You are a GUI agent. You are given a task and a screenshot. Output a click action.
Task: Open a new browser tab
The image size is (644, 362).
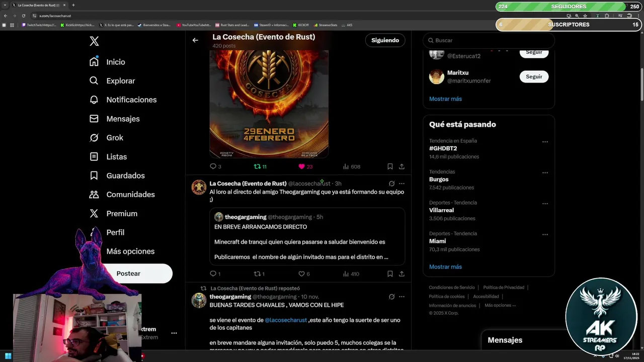click(x=73, y=5)
